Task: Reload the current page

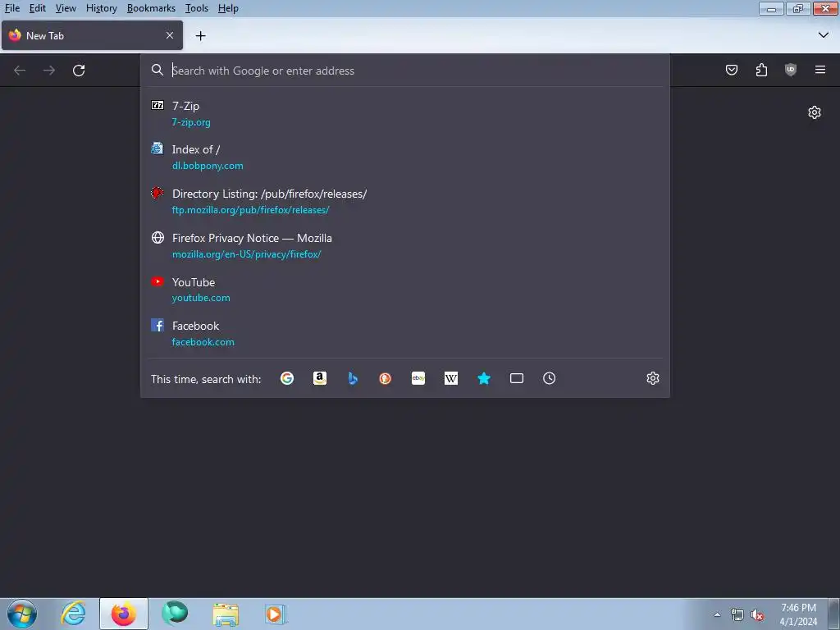Action: point(79,71)
